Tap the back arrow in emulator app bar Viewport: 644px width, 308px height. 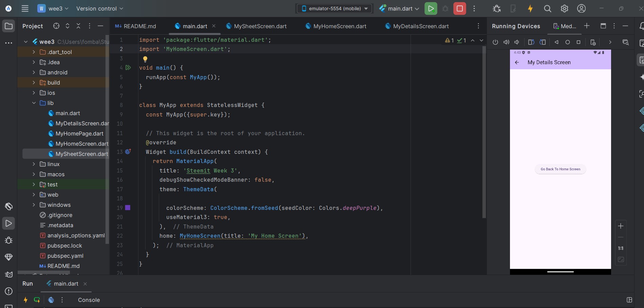(x=517, y=62)
